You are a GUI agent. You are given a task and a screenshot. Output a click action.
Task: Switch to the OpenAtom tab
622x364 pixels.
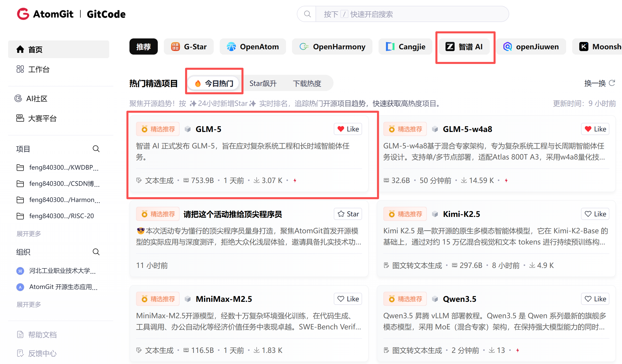[253, 47]
